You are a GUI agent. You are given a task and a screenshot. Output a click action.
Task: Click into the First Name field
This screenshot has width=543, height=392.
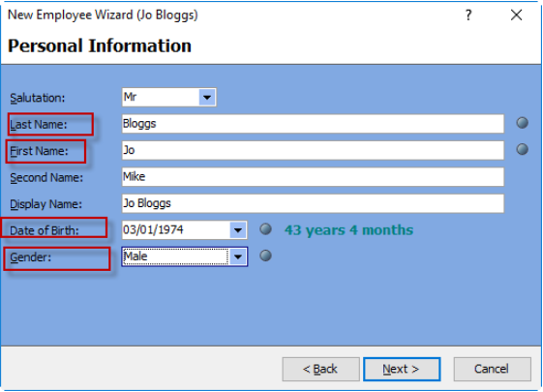coord(313,150)
